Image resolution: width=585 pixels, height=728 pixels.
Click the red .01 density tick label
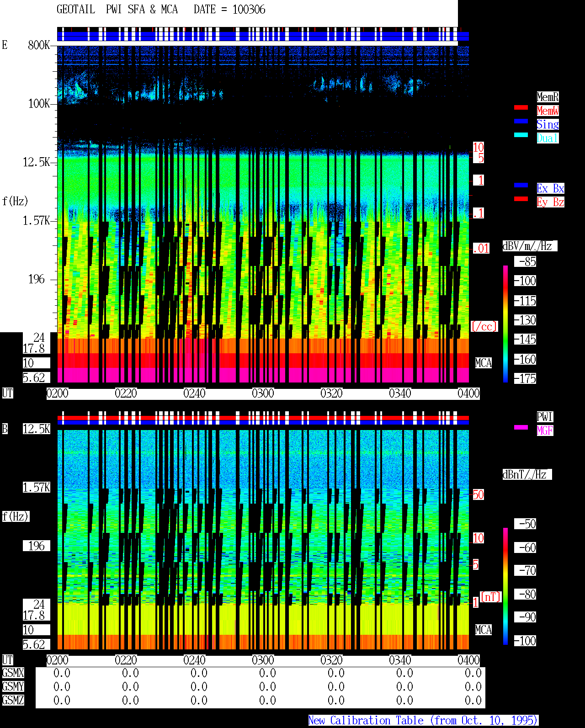click(x=481, y=249)
